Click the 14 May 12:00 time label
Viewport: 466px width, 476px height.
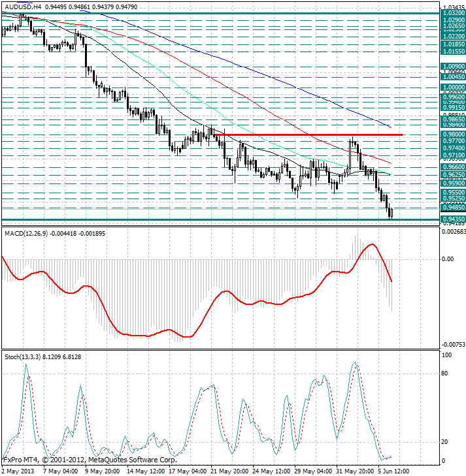145,471
